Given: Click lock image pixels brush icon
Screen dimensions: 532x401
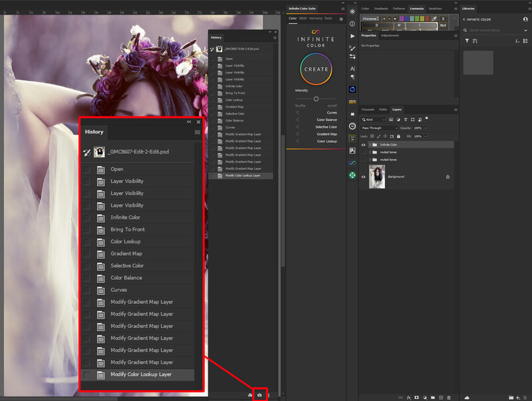Looking at the screenshot, I should click(378, 136).
